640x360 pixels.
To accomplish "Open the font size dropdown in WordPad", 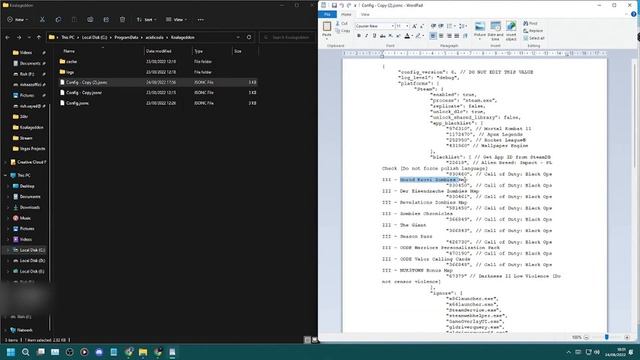I will (x=407, y=26).
